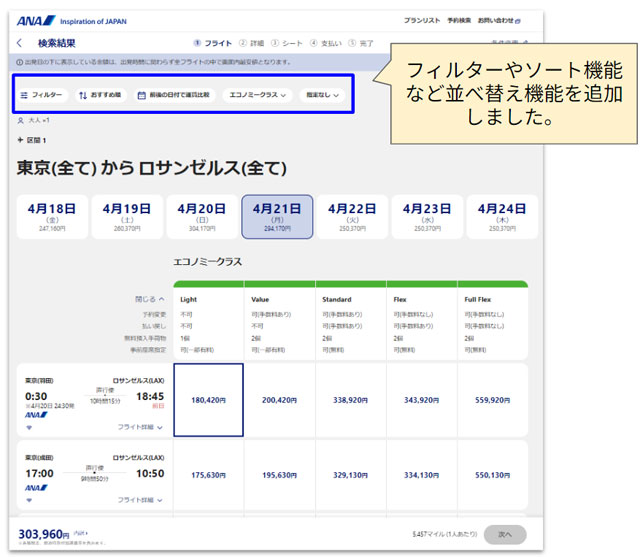This screenshot has height=557, width=640.
Task: Open 前後の日付で運賃比較 calendar comparison
Action: [x=173, y=95]
